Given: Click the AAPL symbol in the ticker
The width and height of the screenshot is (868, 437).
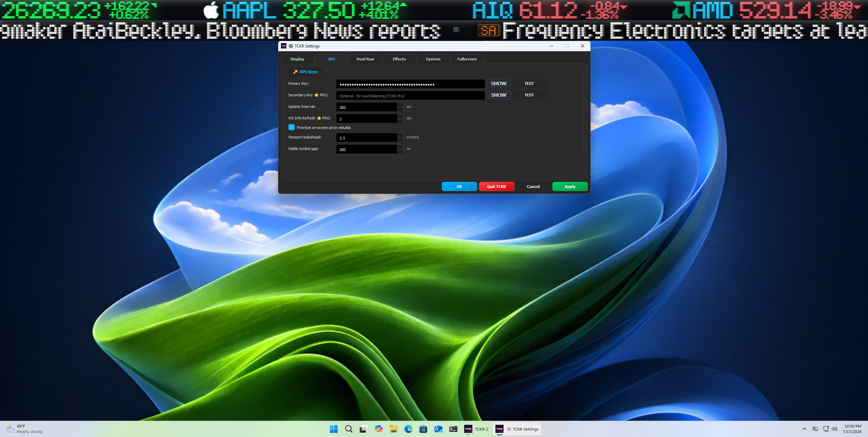Looking at the screenshot, I should coord(249,11).
